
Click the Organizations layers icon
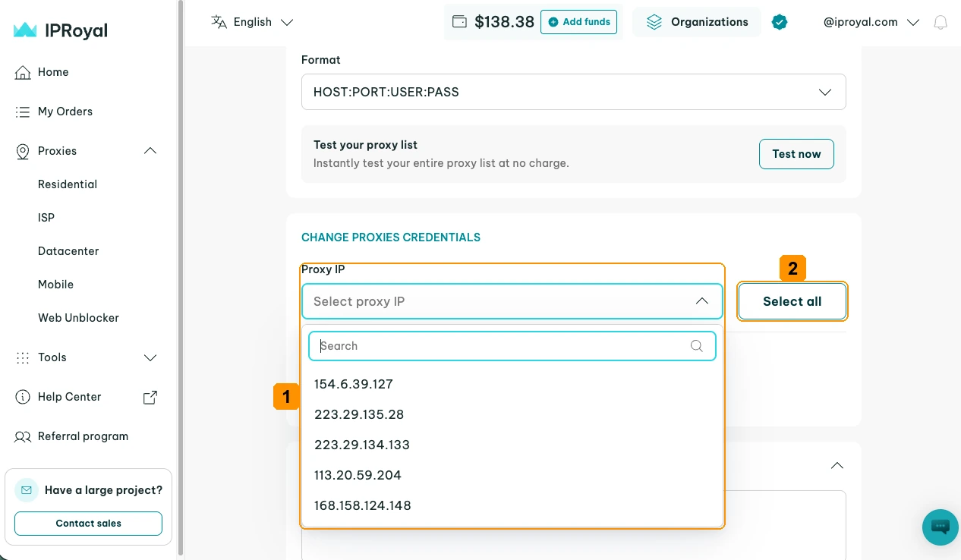[654, 22]
